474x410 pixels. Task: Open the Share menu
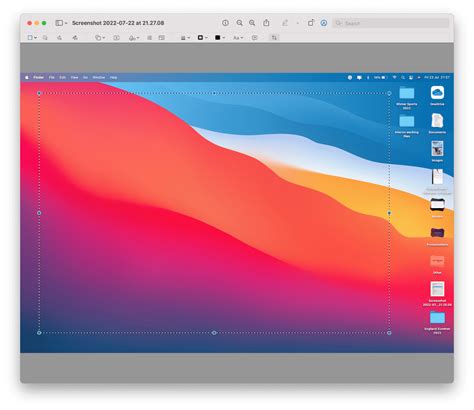tap(266, 23)
